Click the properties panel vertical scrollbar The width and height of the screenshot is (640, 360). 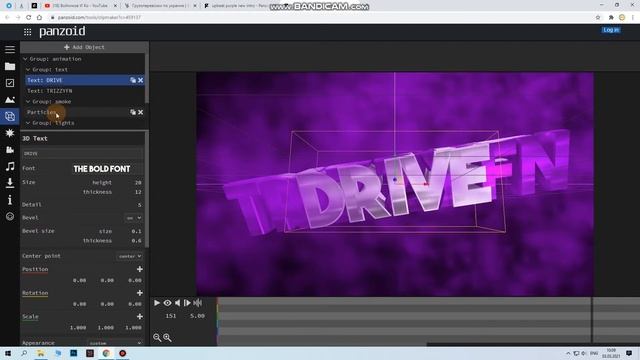click(x=147, y=190)
